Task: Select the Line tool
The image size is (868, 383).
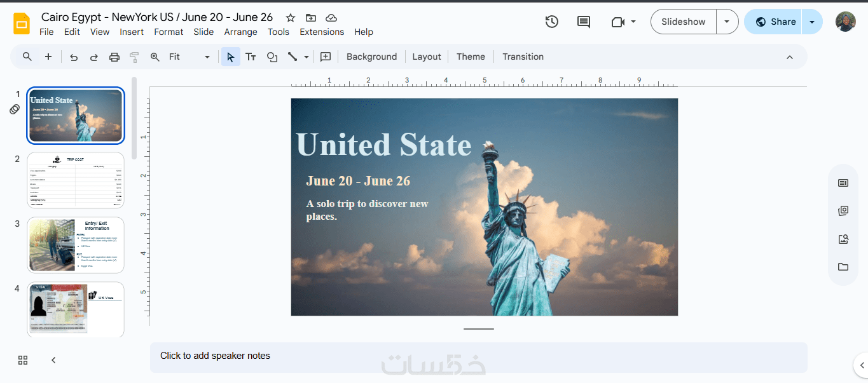Action: coord(293,57)
